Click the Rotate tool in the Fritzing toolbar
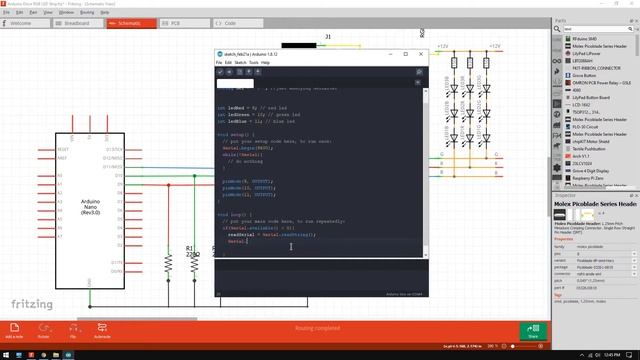This screenshot has height=360, width=640. pos(44,331)
